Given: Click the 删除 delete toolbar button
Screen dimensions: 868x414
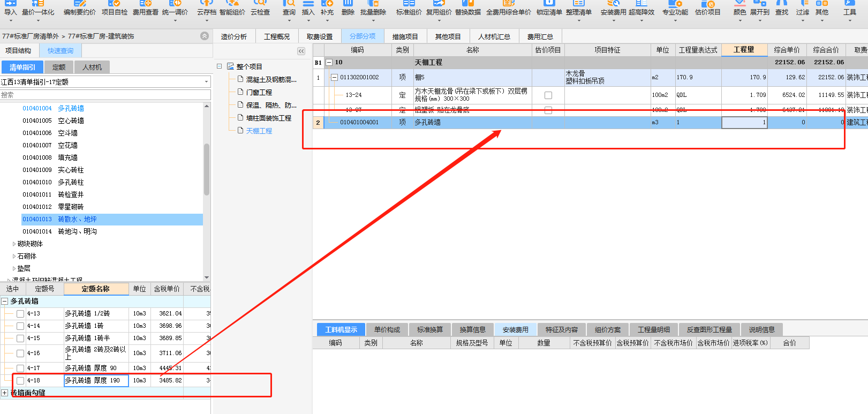Looking at the screenshot, I should pos(348,8).
